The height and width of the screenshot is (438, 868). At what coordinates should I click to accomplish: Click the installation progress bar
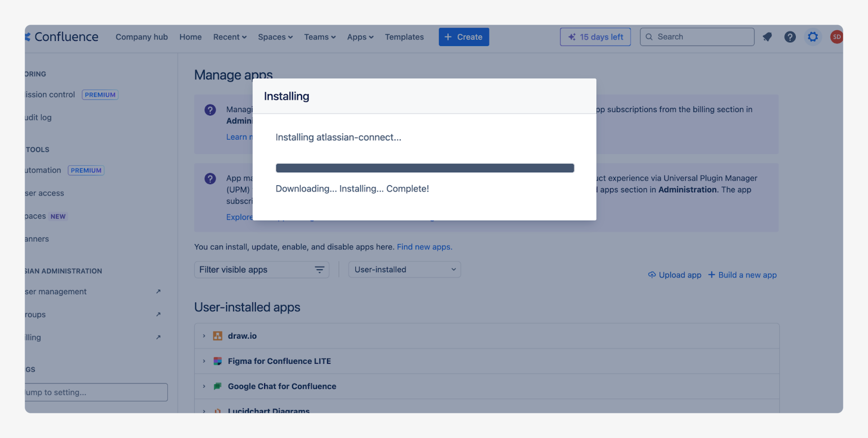tap(425, 168)
